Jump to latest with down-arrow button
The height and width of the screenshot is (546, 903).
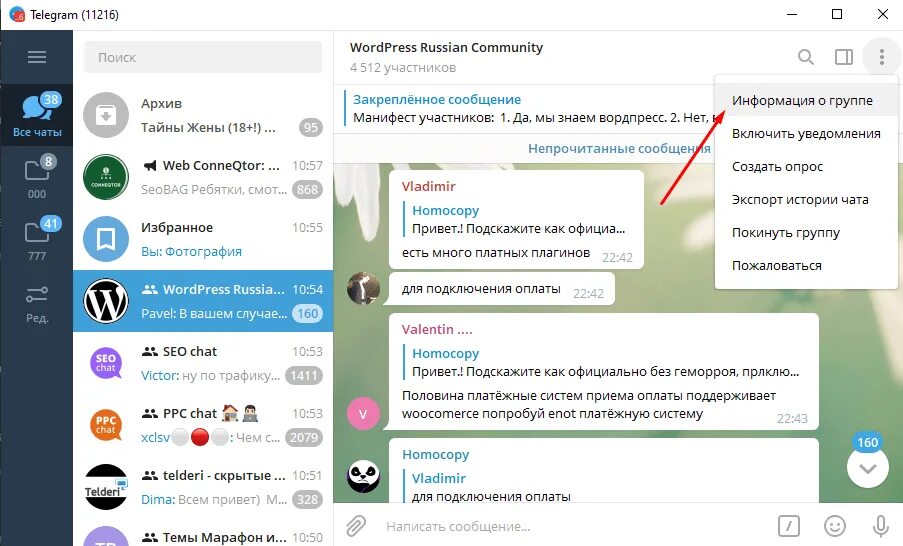[x=867, y=468]
